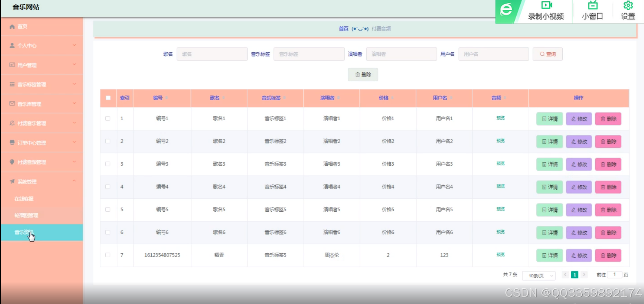
Task: Click the sort icon beside 演唱者 header
Action: pyautogui.click(x=338, y=98)
